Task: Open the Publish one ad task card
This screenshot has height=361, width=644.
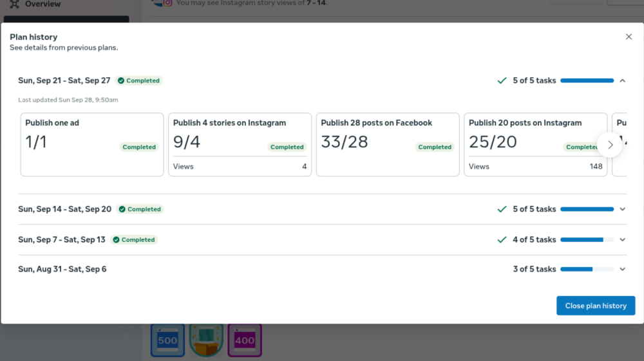Action: [x=91, y=145]
